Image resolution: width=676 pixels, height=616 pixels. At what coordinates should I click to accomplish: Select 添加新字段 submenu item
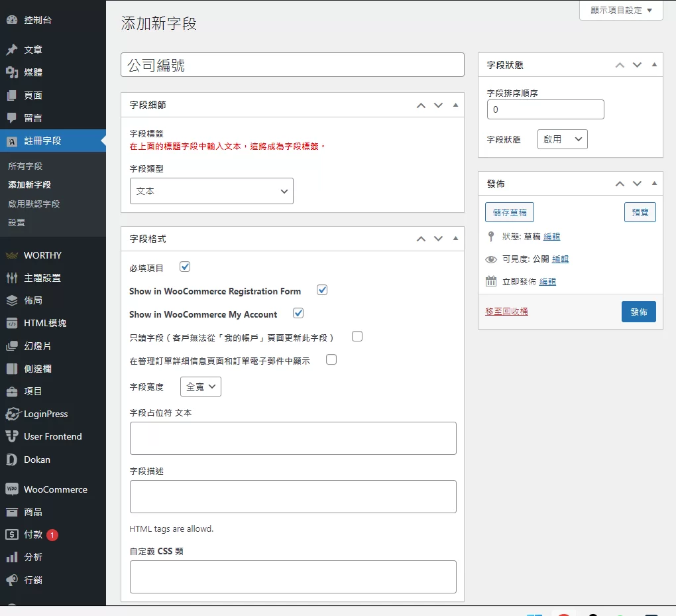[x=30, y=184]
